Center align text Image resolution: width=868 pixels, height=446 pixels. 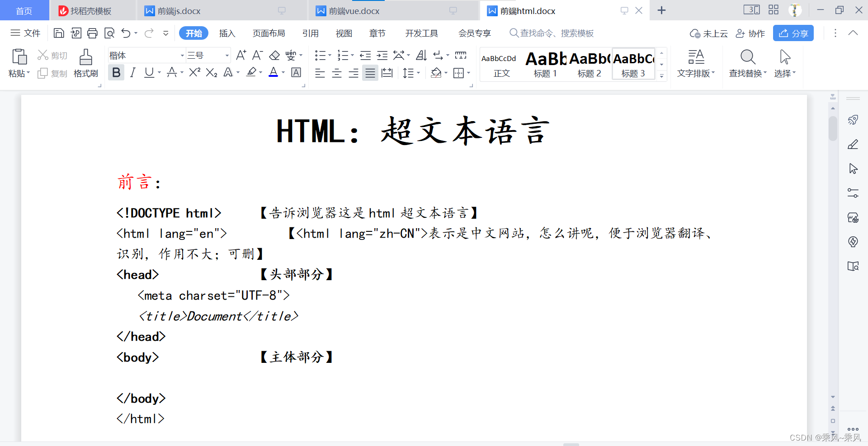click(337, 73)
